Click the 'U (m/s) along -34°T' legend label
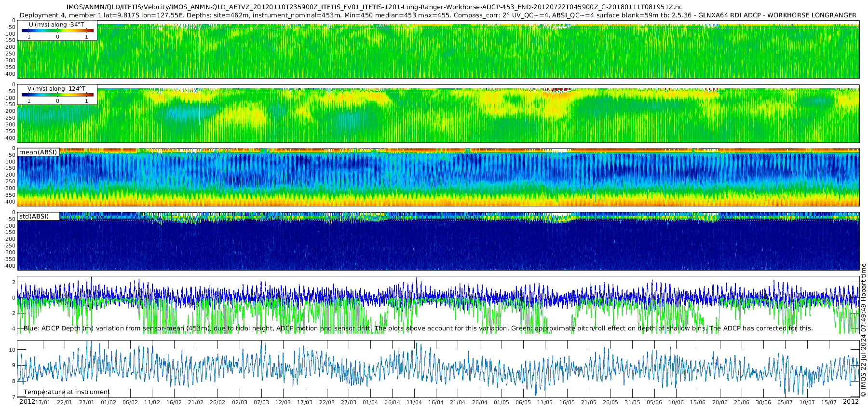The width and height of the screenshot is (868, 410). click(56, 24)
